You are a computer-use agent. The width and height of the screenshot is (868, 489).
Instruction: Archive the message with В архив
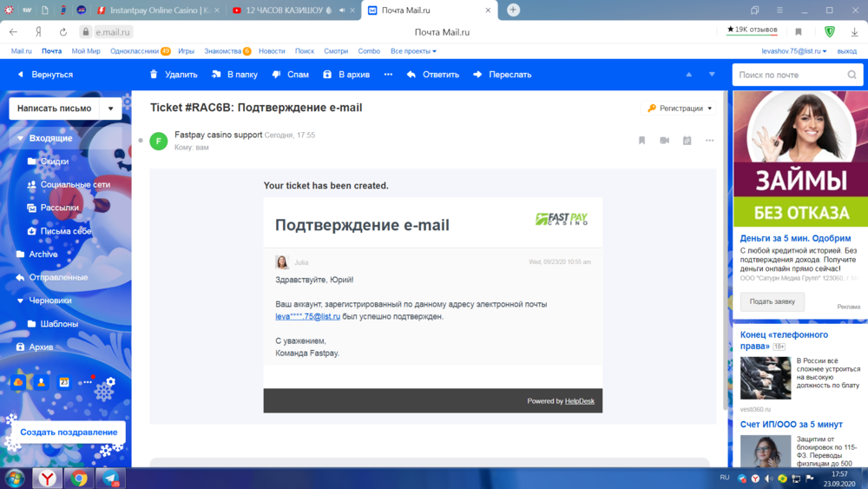[x=346, y=74]
